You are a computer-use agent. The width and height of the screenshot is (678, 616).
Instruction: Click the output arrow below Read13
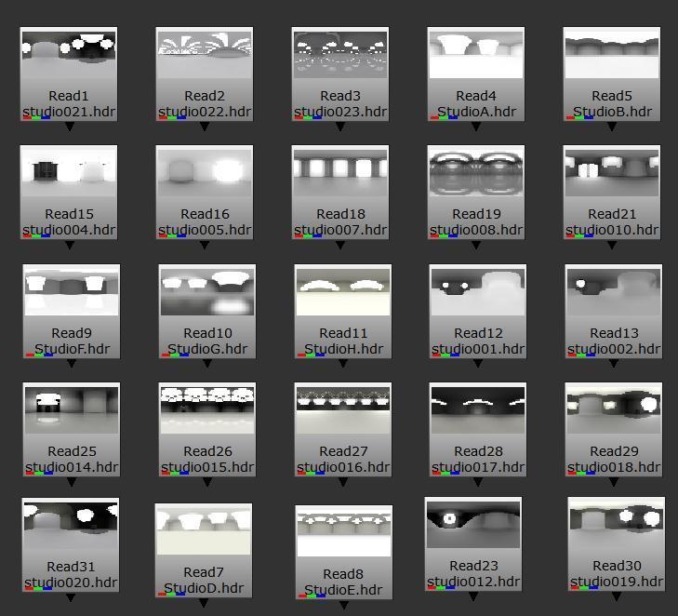point(614,364)
